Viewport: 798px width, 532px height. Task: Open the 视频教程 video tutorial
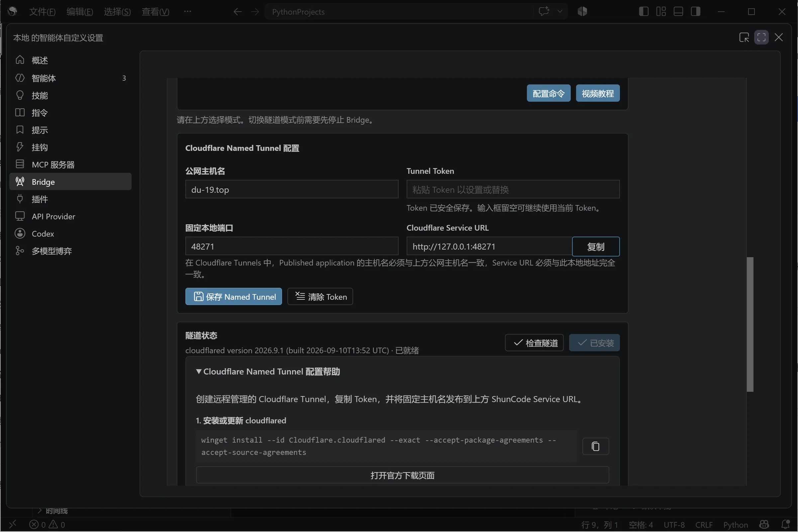click(598, 93)
